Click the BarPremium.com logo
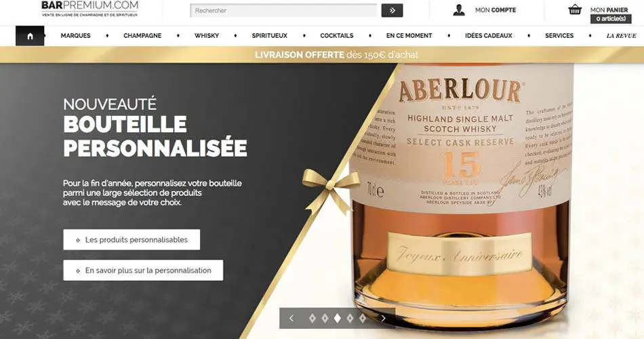Screen dimensions: 644x339 click(x=89, y=8)
